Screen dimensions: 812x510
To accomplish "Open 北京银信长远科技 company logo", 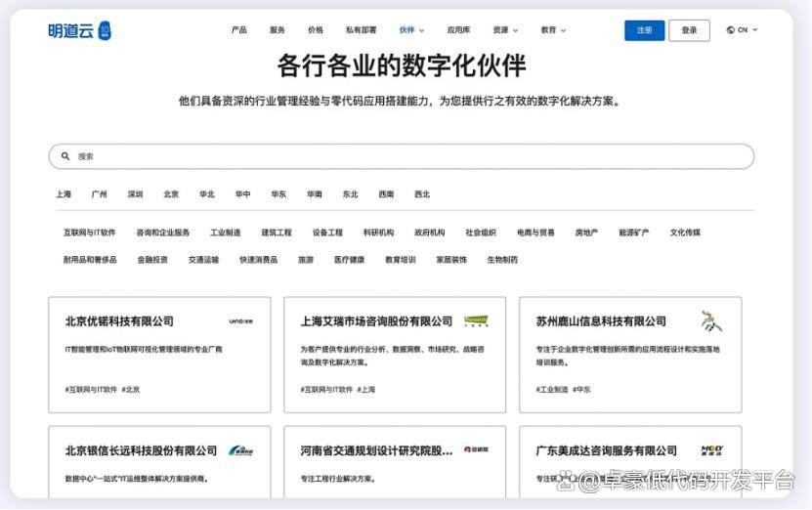I will [x=240, y=450].
